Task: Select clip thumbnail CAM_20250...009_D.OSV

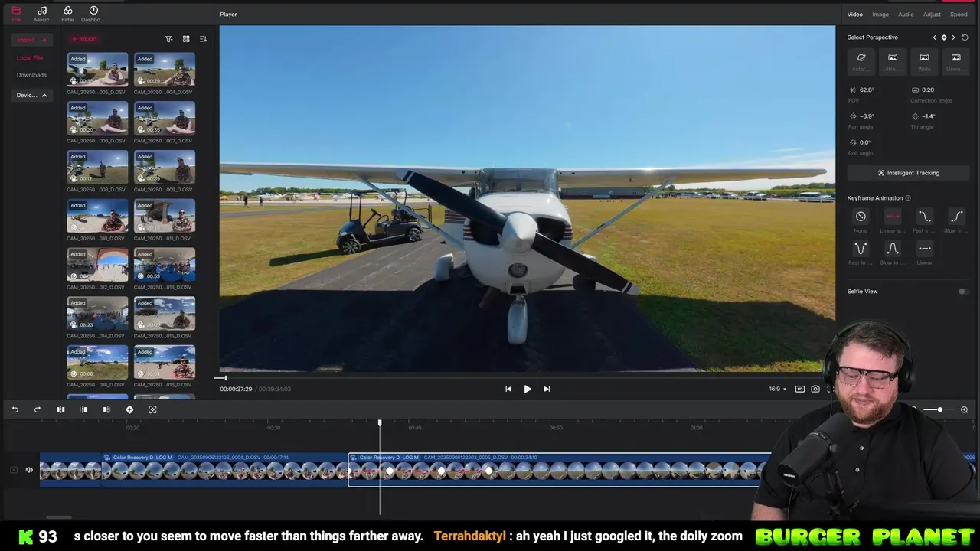Action: click(165, 167)
